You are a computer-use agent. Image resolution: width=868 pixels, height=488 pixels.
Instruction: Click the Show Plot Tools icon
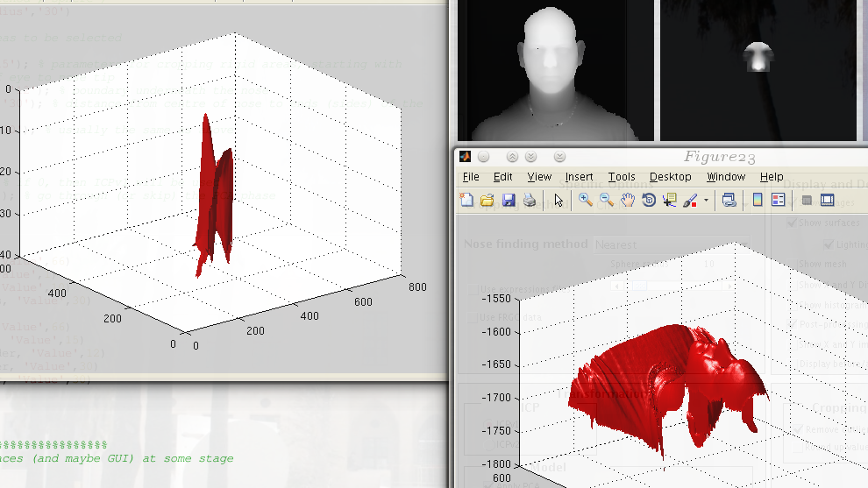[x=827, y=201]
